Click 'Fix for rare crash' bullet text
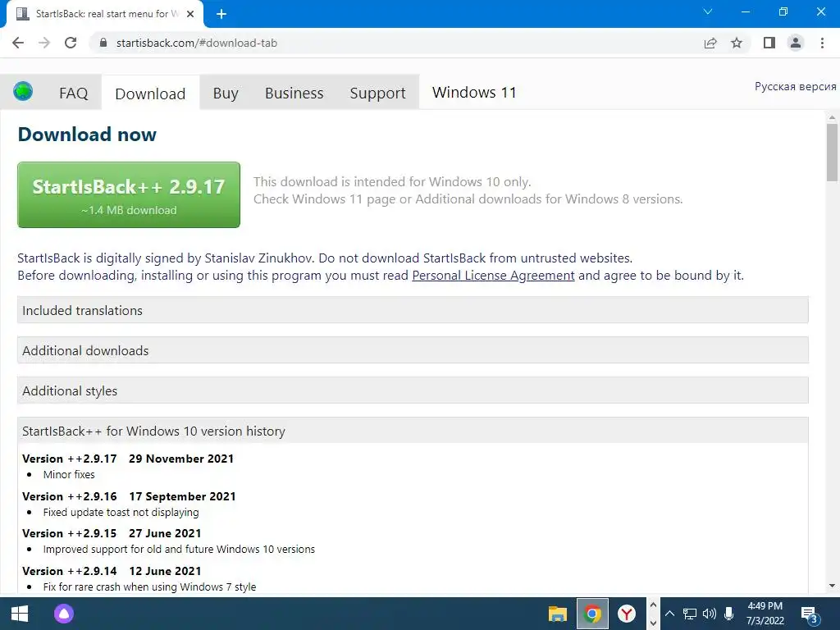Screen dimensions: 840x630 [x=149, y=587]
